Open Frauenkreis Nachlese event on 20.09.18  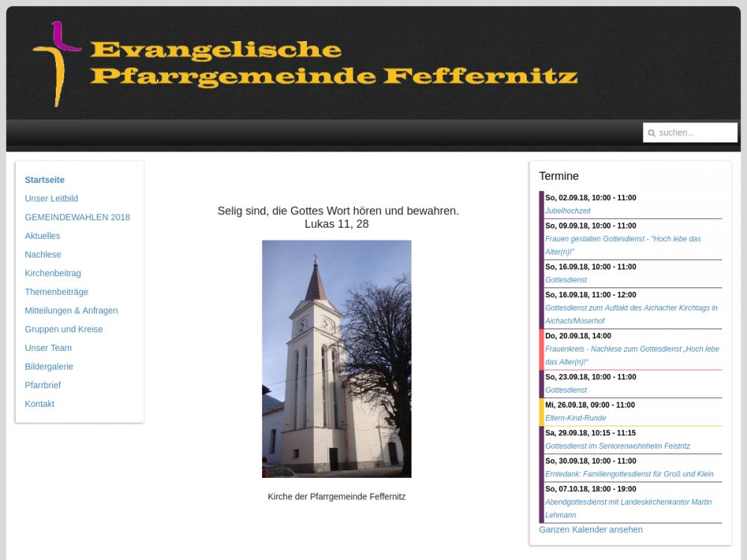[x=631, y=349]
